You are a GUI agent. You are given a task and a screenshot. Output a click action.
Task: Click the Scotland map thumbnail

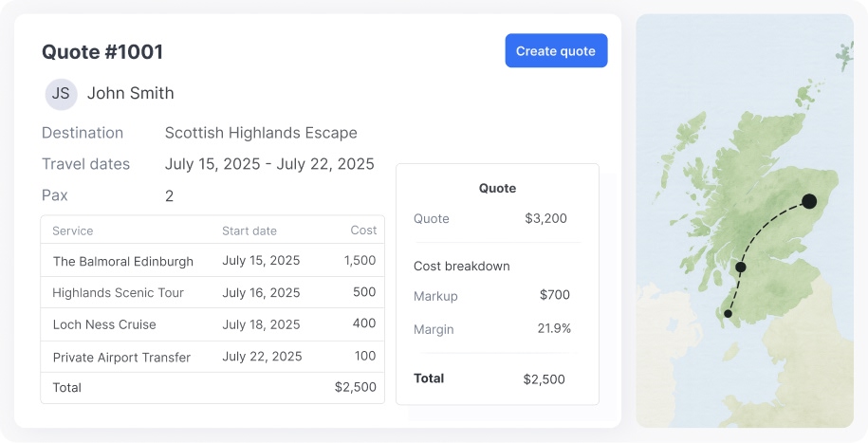[x=745, y=221]
